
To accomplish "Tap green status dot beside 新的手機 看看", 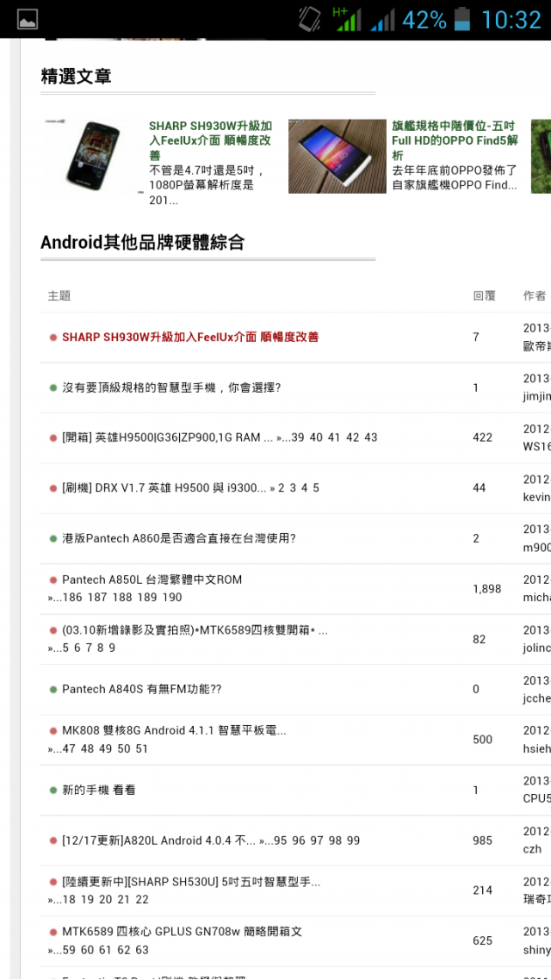I will 53,790.
